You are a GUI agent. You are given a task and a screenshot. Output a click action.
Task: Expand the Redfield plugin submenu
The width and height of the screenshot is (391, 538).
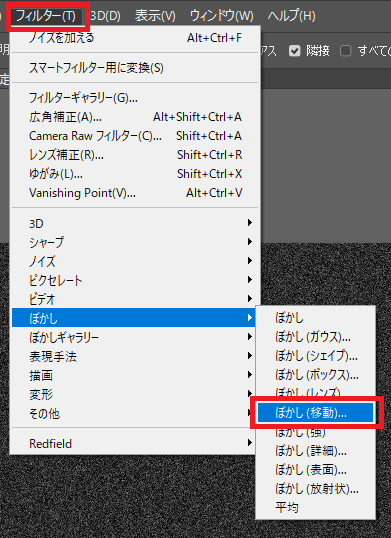(134, 444)
